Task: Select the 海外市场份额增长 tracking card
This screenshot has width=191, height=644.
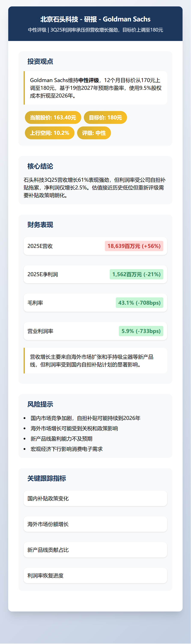Action: tap(95, 524)
